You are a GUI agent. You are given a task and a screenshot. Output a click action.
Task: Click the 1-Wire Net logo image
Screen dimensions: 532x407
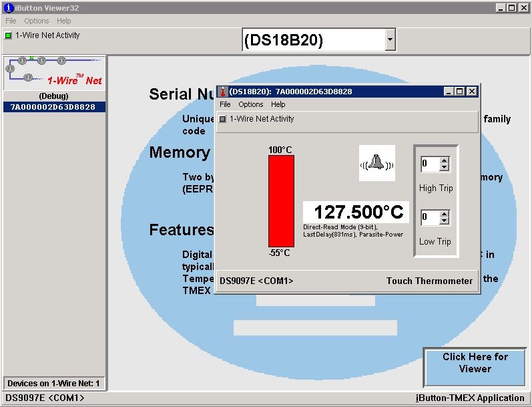tap(54, 73)
